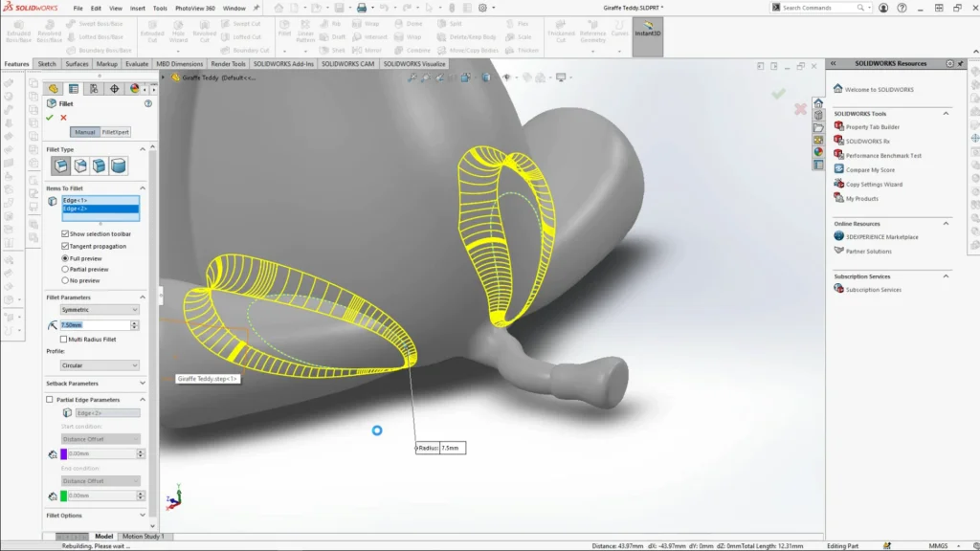Viewport: 980px width, 551px height.
Task: Open the Symmetric fillet method dropdown
Action: coord(100,310)
